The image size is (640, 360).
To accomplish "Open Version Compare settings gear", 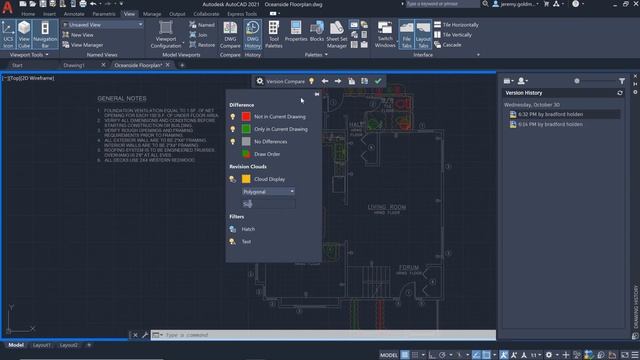I will (260, 81).
